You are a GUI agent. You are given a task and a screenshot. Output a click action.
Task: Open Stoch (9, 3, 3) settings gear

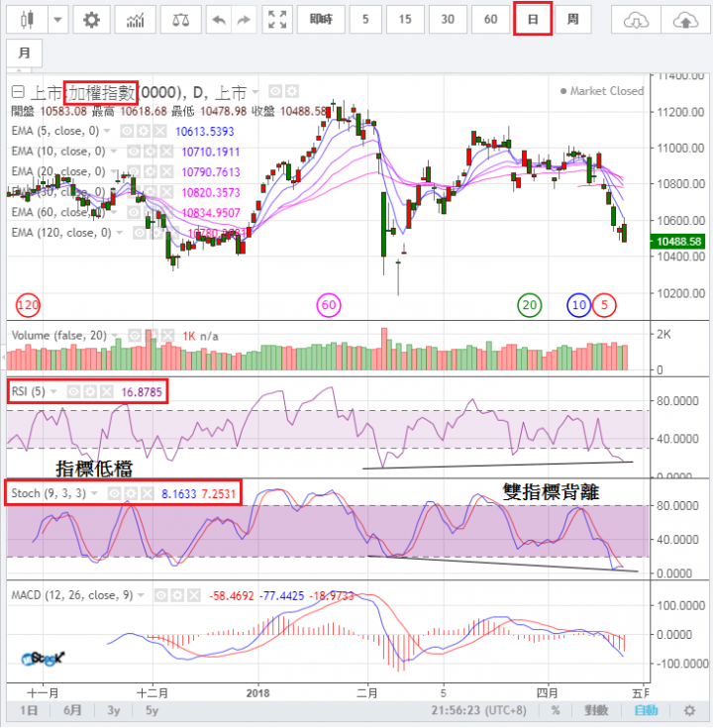click(x=131, y=493)
